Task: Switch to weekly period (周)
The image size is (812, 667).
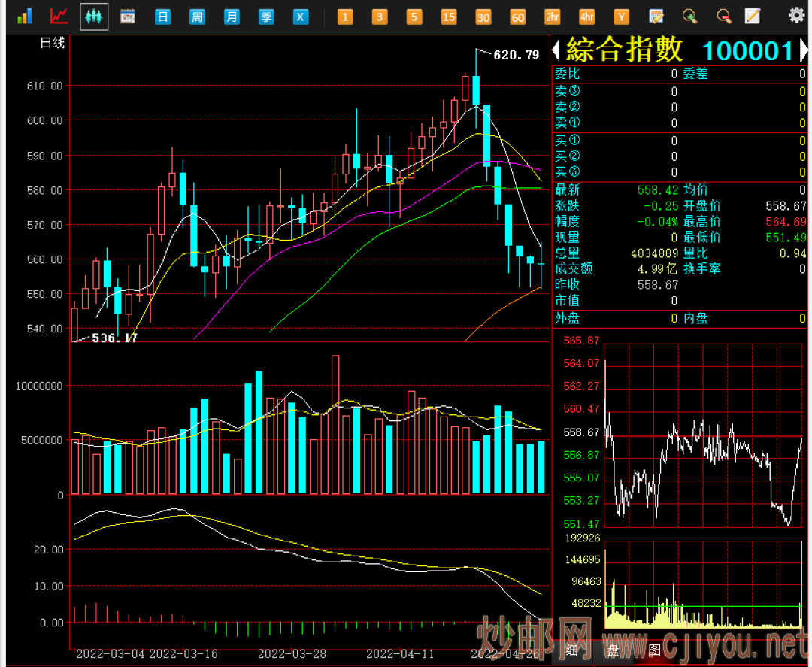Action: [x=197, y=17]
